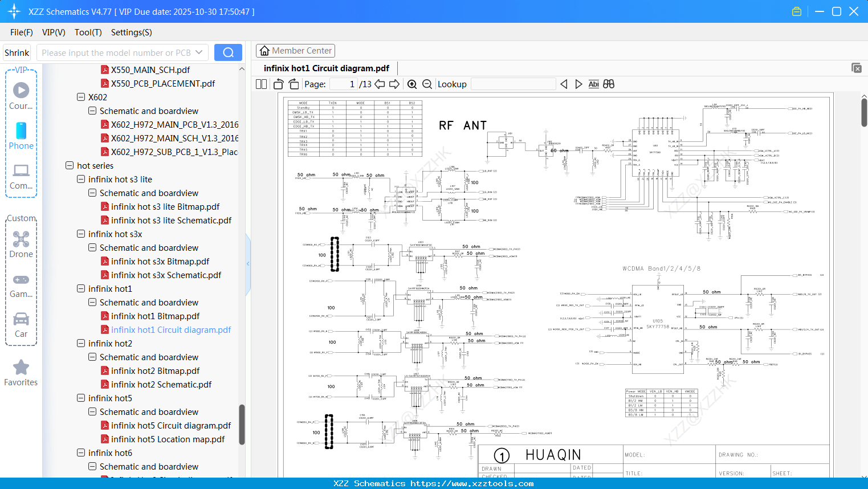
Task: Open search with the binoculars icon
Action: pos(609,84)
